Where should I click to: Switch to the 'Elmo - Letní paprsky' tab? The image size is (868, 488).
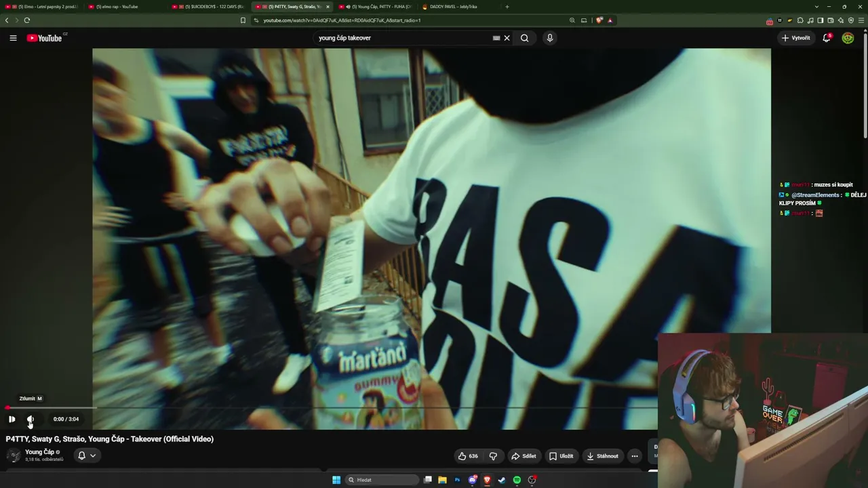tap(42, 7)
